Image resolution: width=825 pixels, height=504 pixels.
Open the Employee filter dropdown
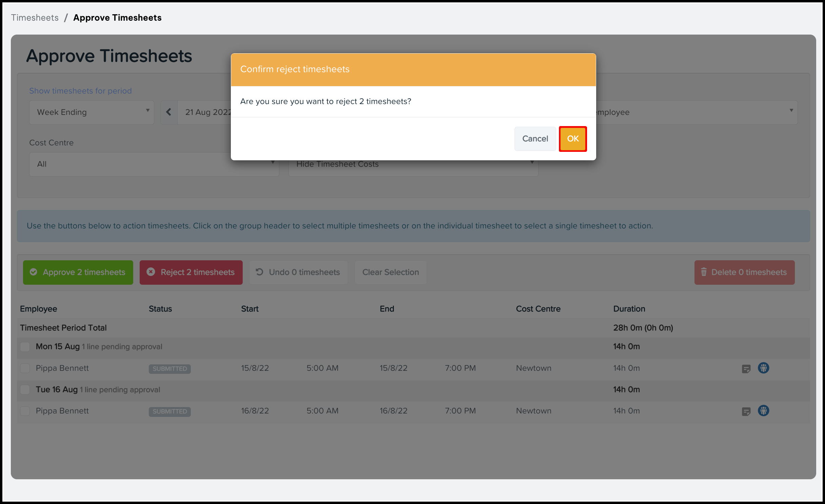point(695,112)
